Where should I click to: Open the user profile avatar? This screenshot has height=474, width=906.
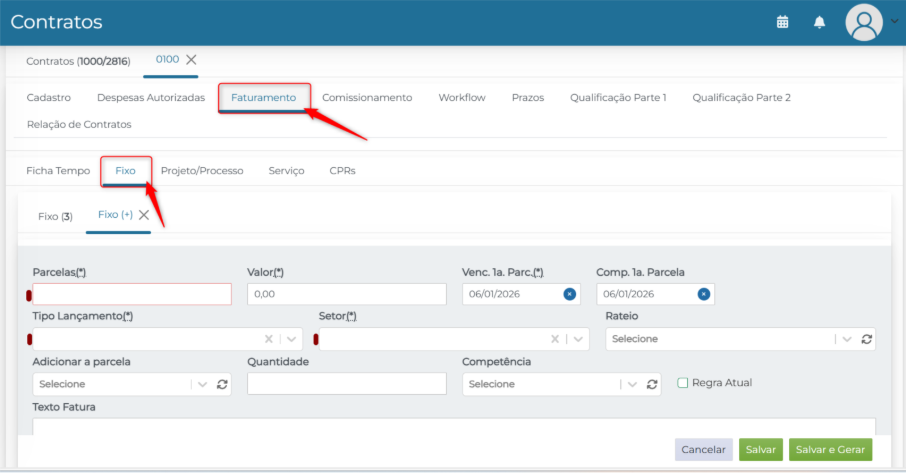864,23
